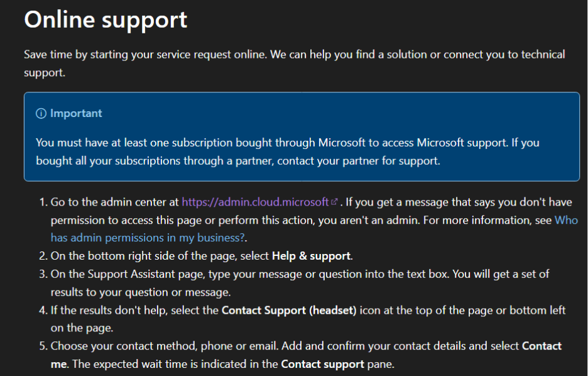The image size is (588, 376).
Task: Click the note text about subscriptions bought through Microsoft
Action: coord(288,152)
